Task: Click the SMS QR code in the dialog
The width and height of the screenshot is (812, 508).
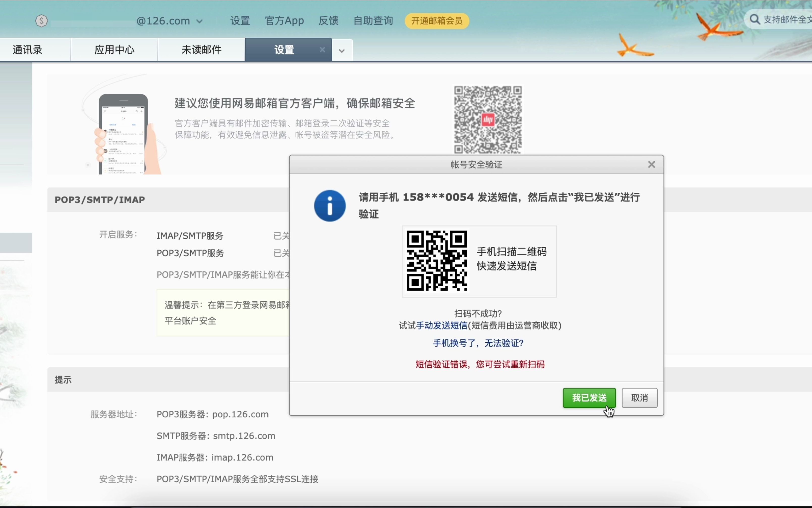Action: (x=437, y=261)
